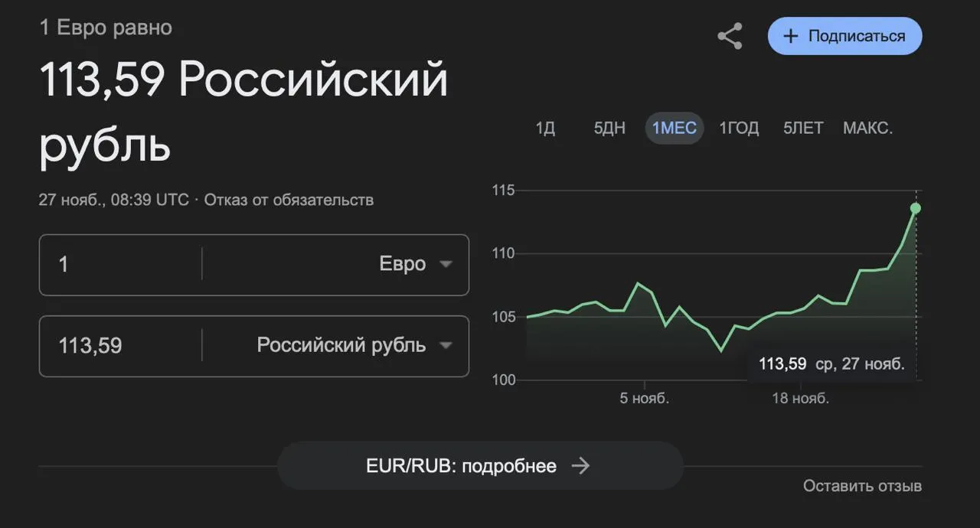The image size is (980, 528).
Task: Open the Отказ от обязательств link
Action: [x=289, y=200]
